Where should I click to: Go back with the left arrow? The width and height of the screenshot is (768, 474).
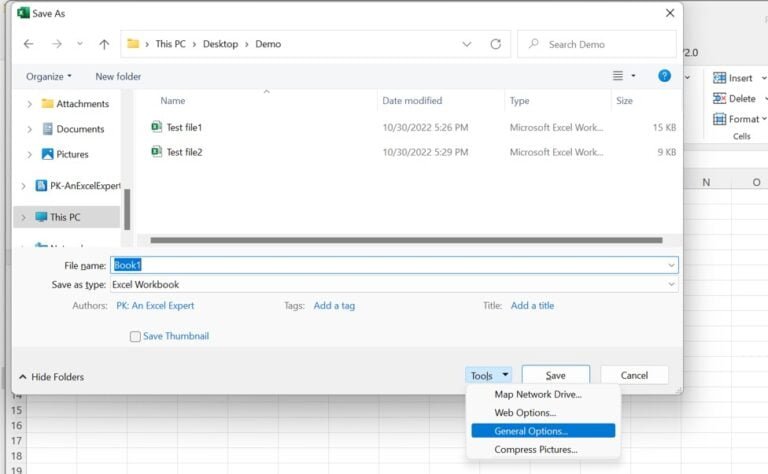point(28,44)
